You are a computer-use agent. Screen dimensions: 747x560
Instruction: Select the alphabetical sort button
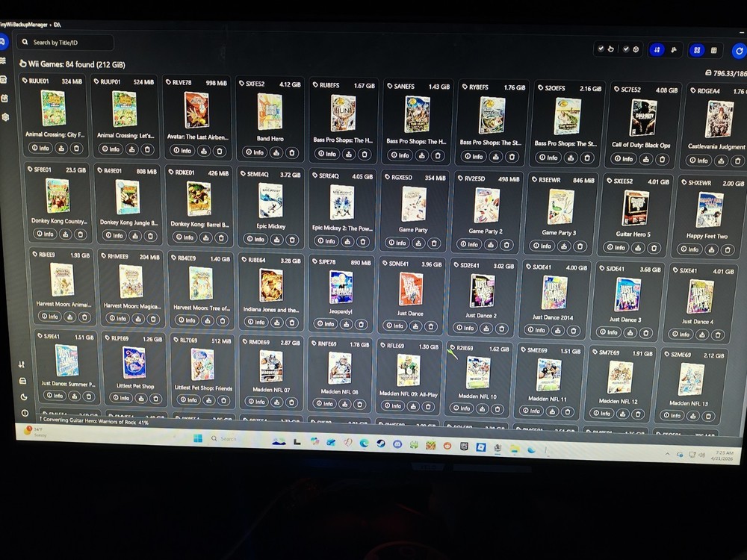(x=657, y=49)
